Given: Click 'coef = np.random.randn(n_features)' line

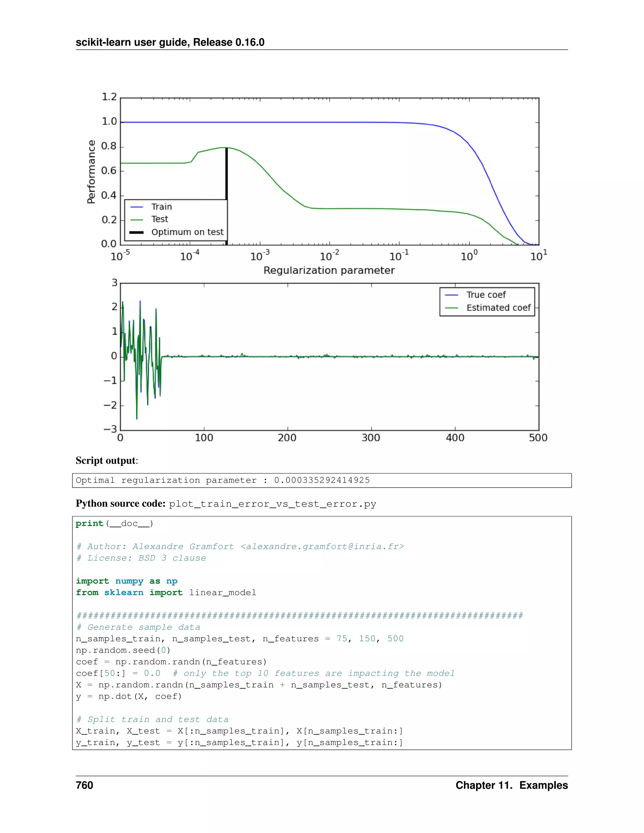Looking at the screenshot, I should pyautogui.click(x=171, y=662).
